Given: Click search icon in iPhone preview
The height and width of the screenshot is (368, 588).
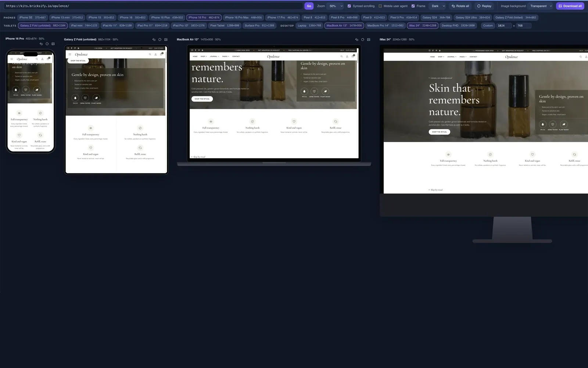Looking at the screenshot, I should 37,59.
